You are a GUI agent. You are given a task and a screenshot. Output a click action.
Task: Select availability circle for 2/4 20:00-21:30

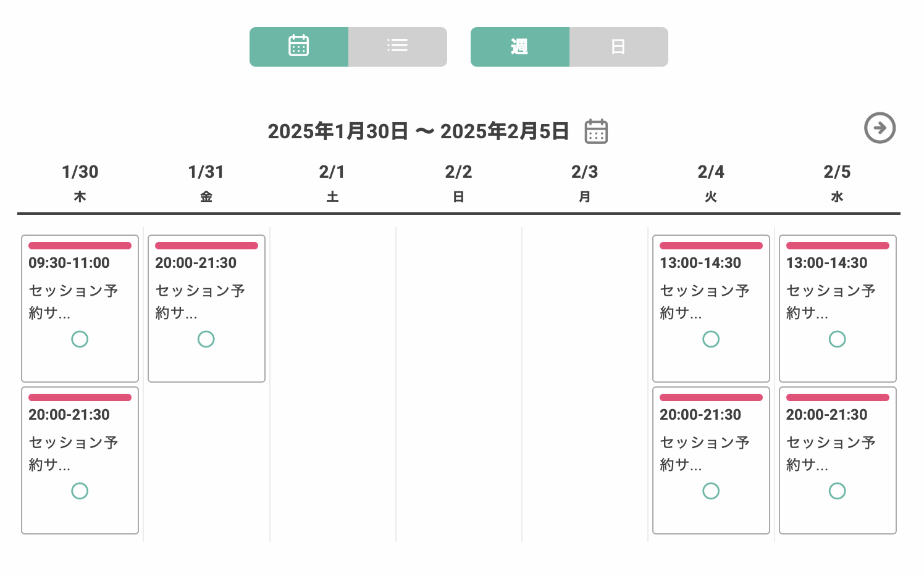(x=711, y=491)
